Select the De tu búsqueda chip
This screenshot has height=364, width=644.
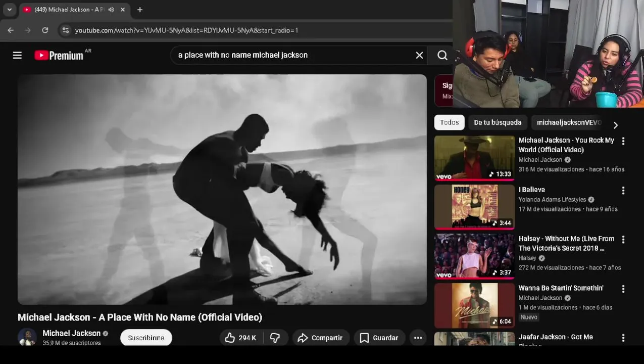[x=498, y=122]
